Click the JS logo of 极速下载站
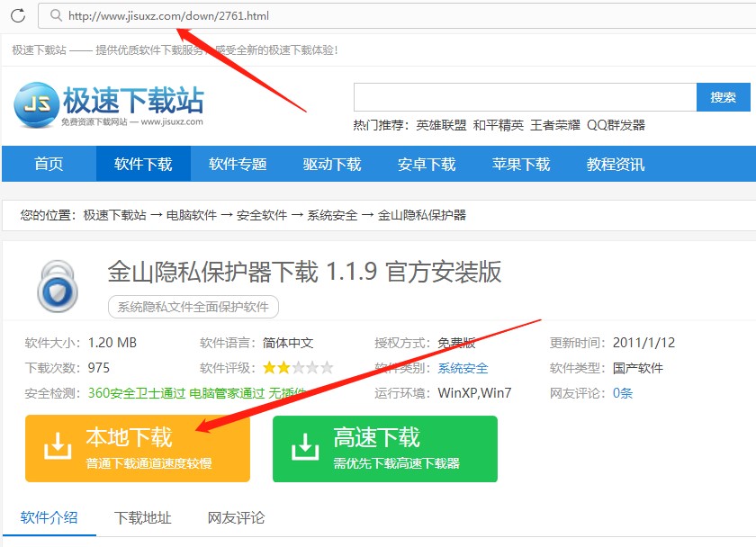 (37, 104)
